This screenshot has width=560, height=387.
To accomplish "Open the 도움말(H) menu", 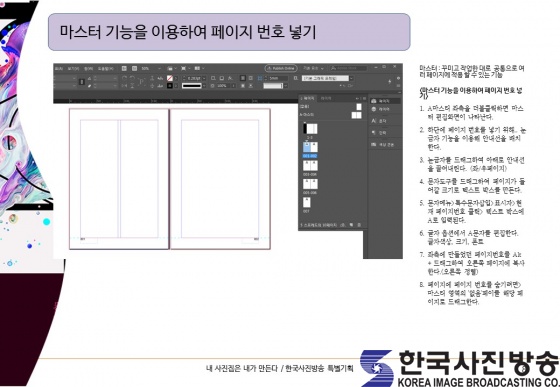I will [x=106, y=69].
